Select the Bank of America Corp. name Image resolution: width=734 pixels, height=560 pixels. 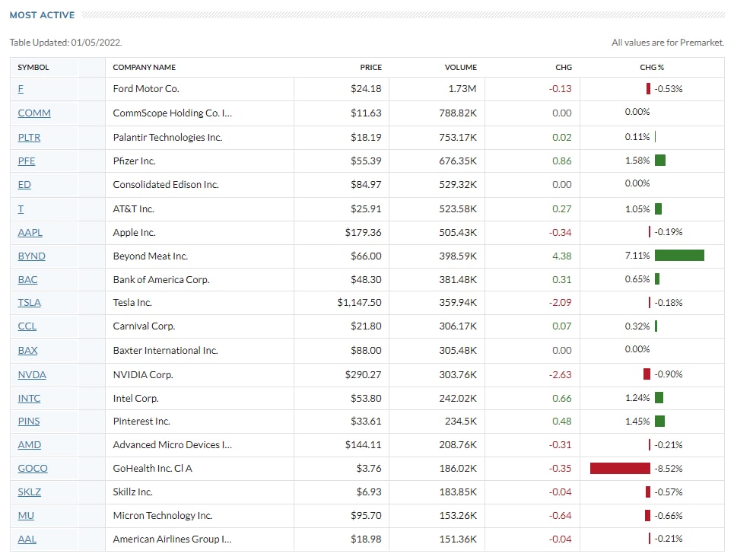pos(161,280)
